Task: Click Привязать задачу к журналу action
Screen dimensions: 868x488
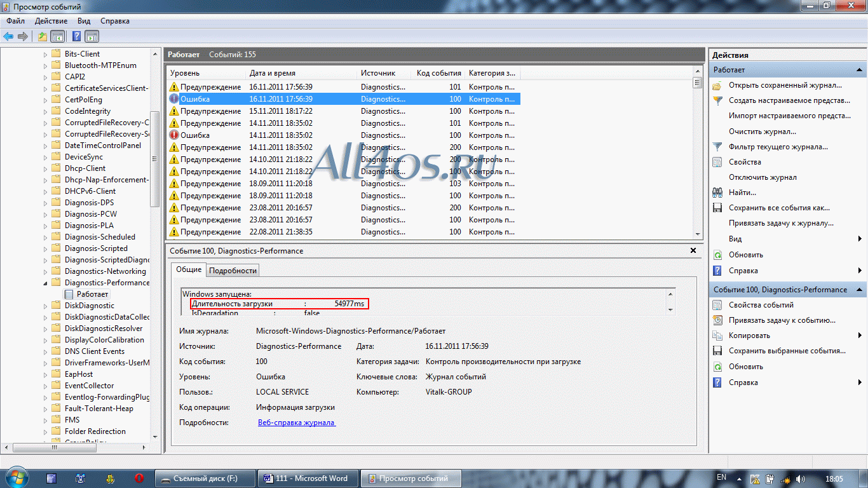Action: coord(781,223)
